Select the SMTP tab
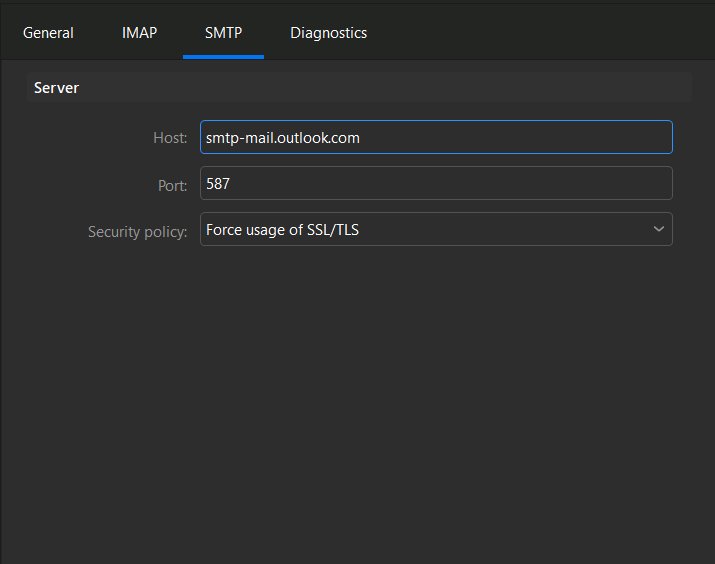Screen dimensions: 715x564 point(223,33)
